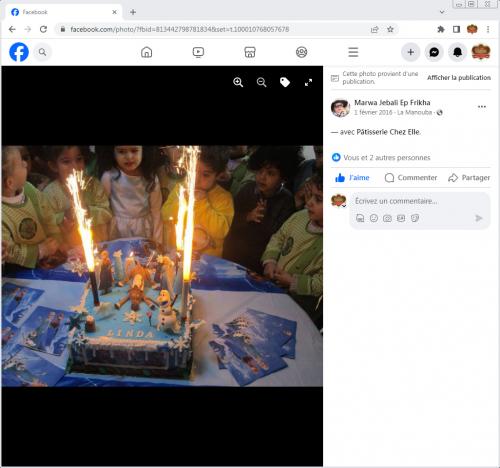
Task: Go to the Home feed icon
Action: 146,52
